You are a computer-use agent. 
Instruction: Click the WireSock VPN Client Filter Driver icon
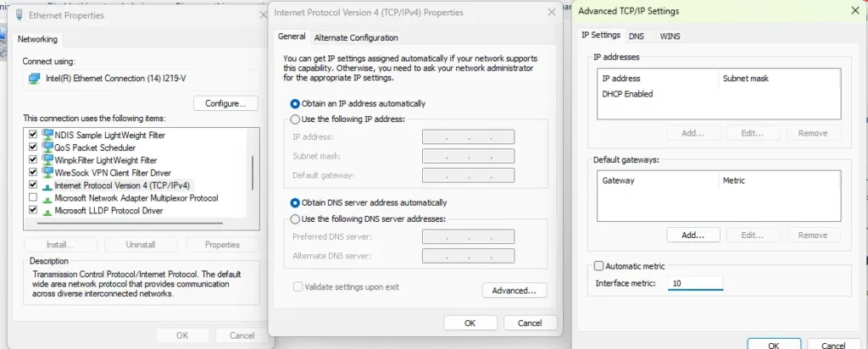pos(48,173)
